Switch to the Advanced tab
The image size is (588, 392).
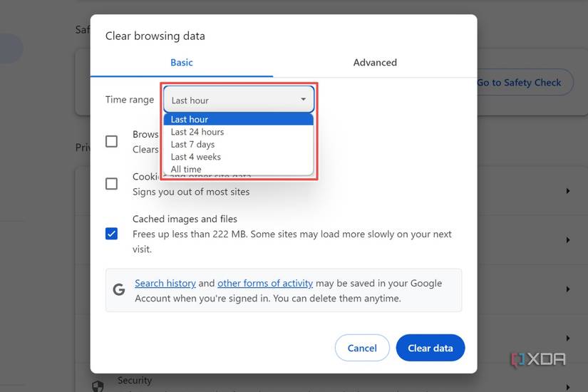[375, 63]
